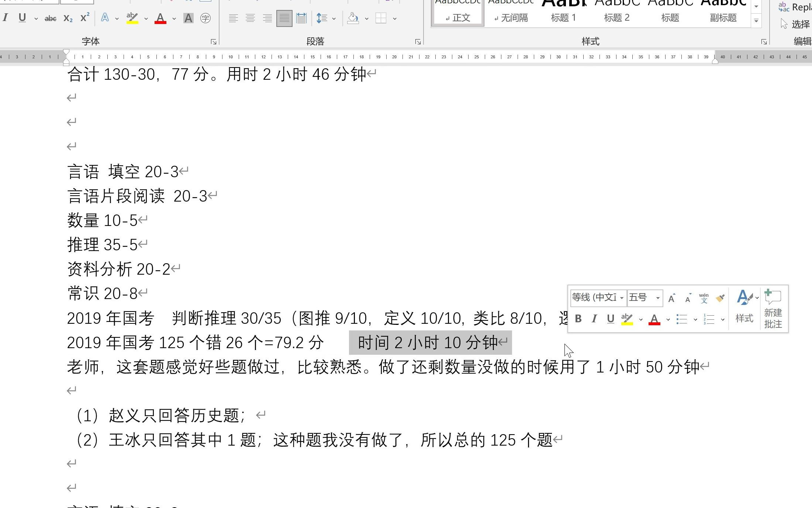The image size is (812, 508).
Task: Open underline style dropdown in the ribbon
Action: pyautogui.click(x=36, y=18)
